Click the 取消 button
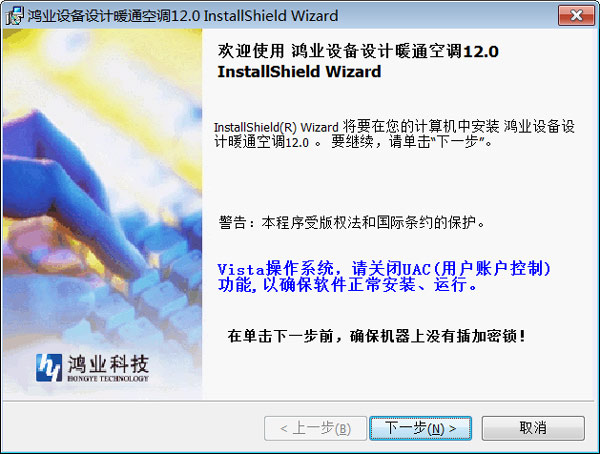The image size is (600, 454). [533, 428]
